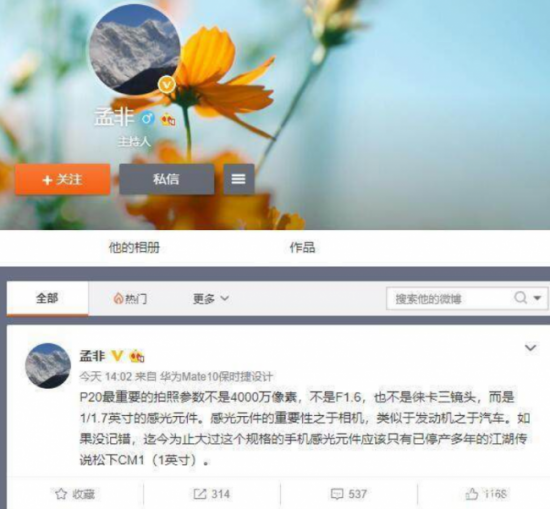
Task: Click the 收藏 favorite star icon
Action: click(61, 494)
